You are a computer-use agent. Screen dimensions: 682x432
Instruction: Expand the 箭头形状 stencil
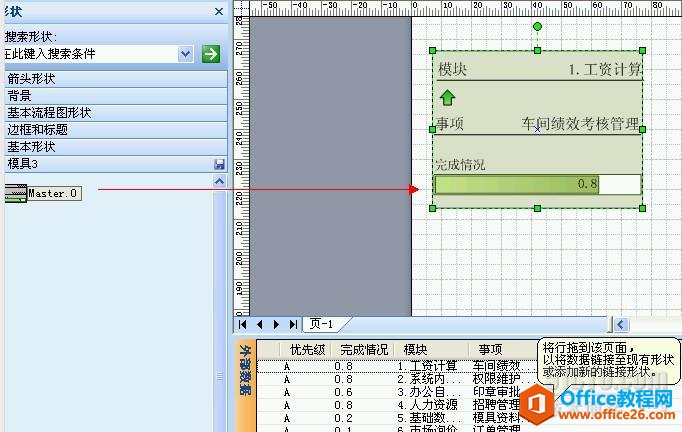click(116, 79)
